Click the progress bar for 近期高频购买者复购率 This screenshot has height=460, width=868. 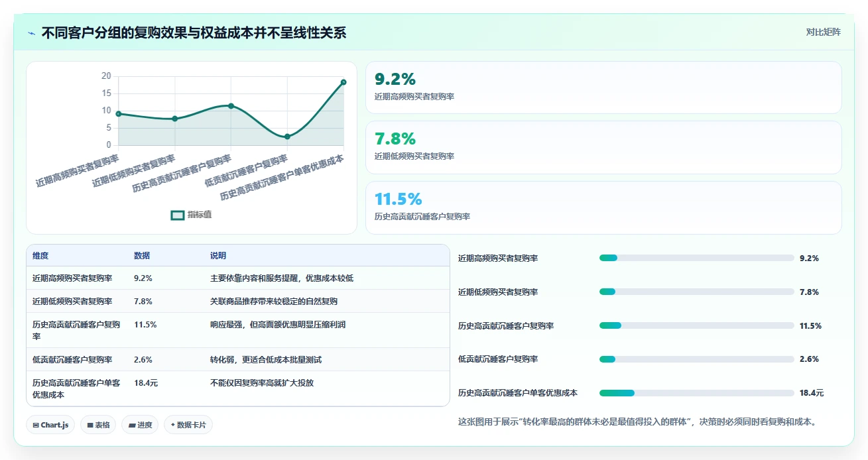click(x=696, y=259)
